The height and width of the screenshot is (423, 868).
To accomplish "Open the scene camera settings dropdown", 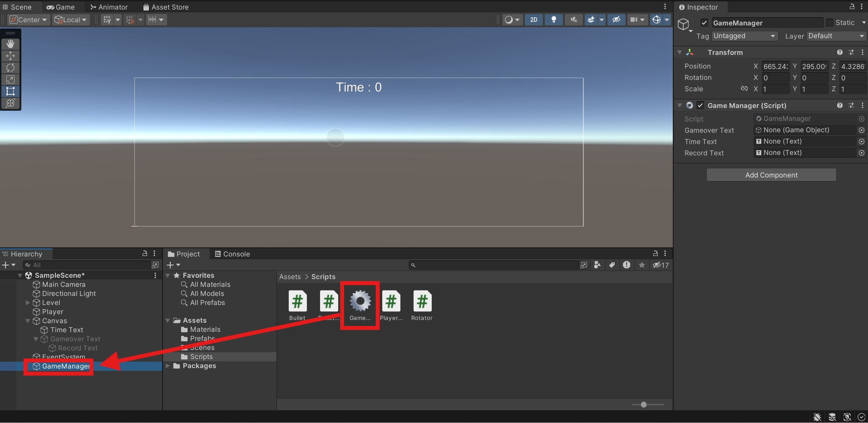I will click(x=637, y=20).
